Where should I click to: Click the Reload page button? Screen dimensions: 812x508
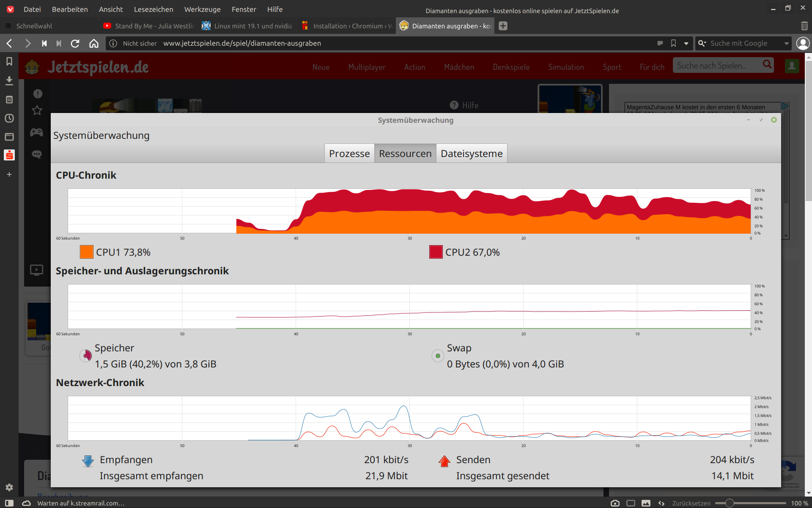[x=75, y=43]
